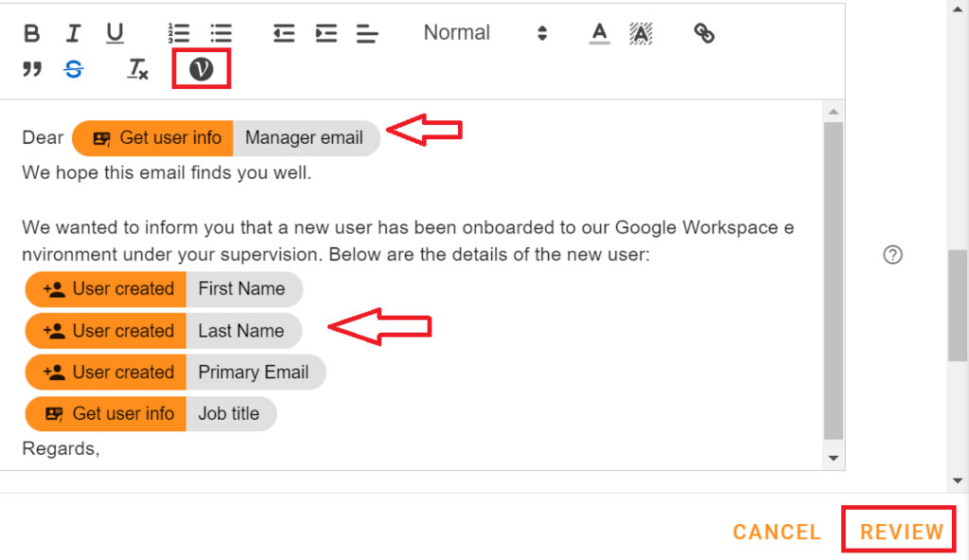Apply underline formatting
Screen dimensions: 969x560
pos(115,33)
